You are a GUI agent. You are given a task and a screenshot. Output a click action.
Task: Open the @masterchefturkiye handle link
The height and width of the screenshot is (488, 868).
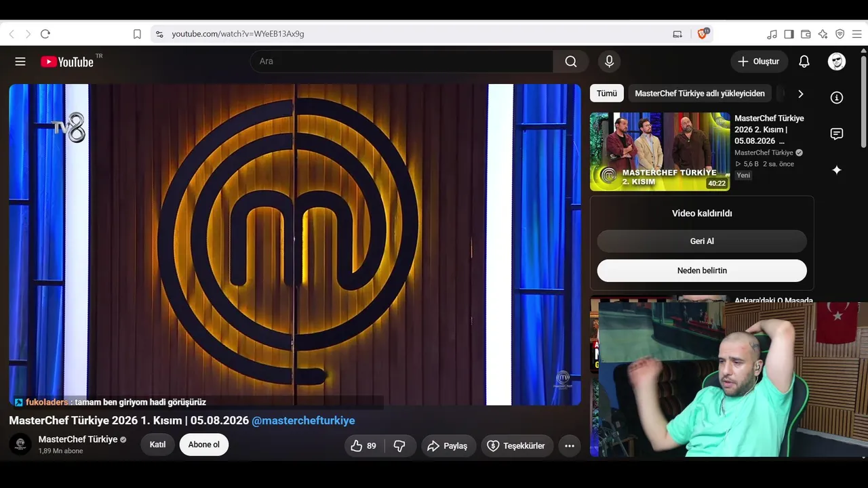[303, 421]
